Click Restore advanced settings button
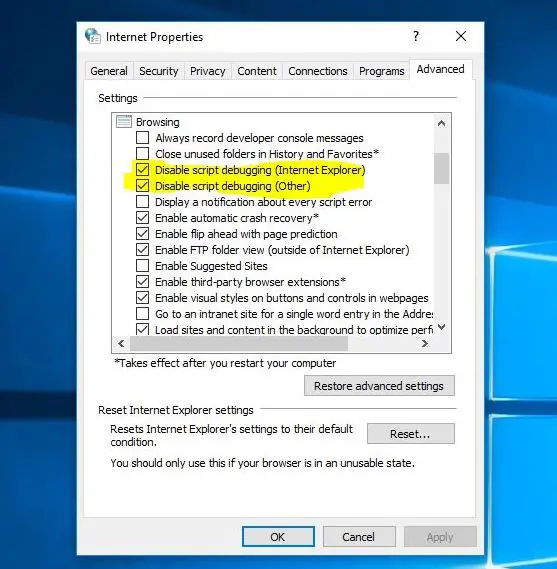The height and width of the screenshot is (569, 557). tap(379, 386)
